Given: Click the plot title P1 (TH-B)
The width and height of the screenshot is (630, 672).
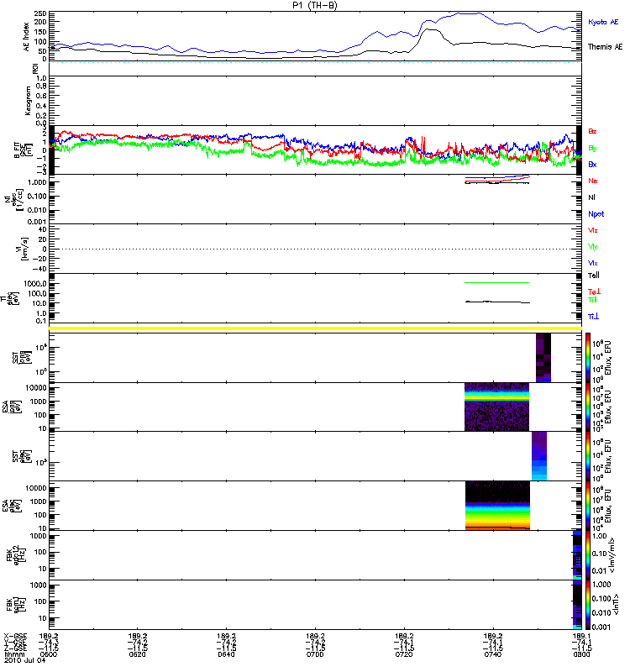Looking at the screenshot, I should pos(314,5).
